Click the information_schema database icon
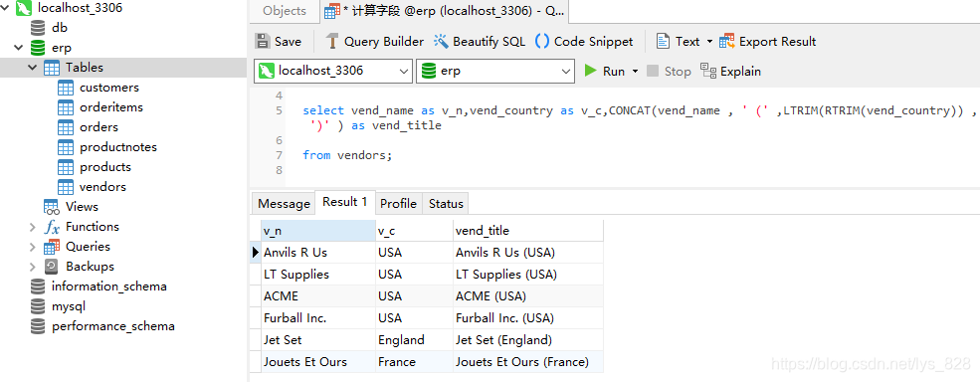The width and height of the screenshot is (980, 382). tap(38, 286)
